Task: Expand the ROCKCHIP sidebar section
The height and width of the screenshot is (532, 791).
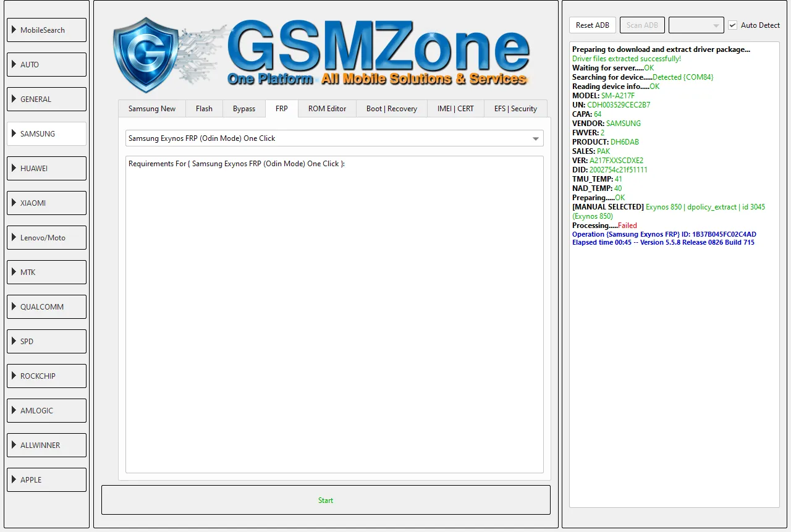Action: (47, 376)
